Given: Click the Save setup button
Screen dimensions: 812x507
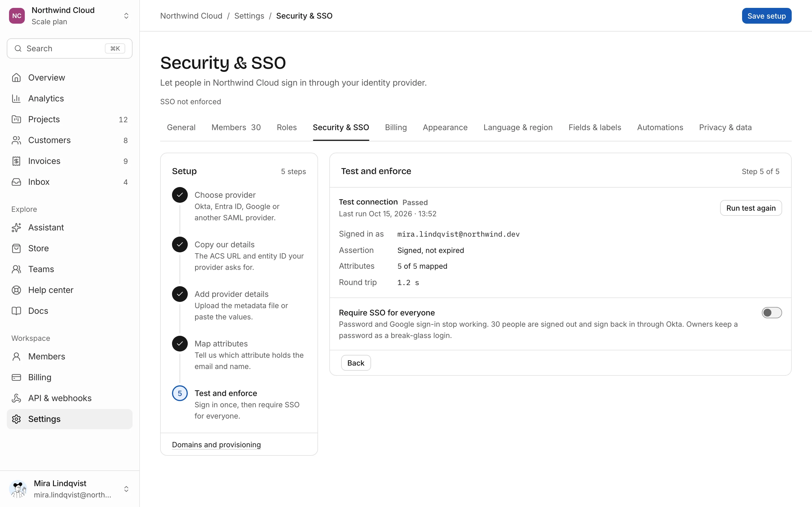Looking at the screenshot, I should (x=766, y=16).
